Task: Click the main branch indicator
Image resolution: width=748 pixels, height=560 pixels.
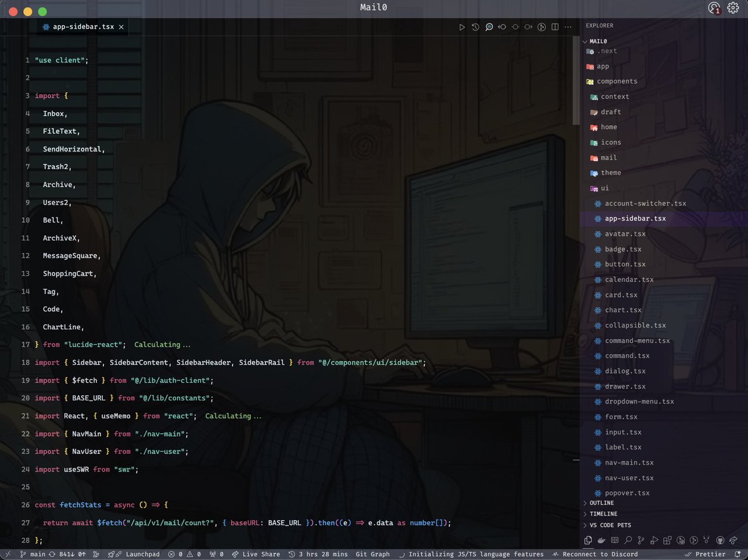Action: coord(33,554)
